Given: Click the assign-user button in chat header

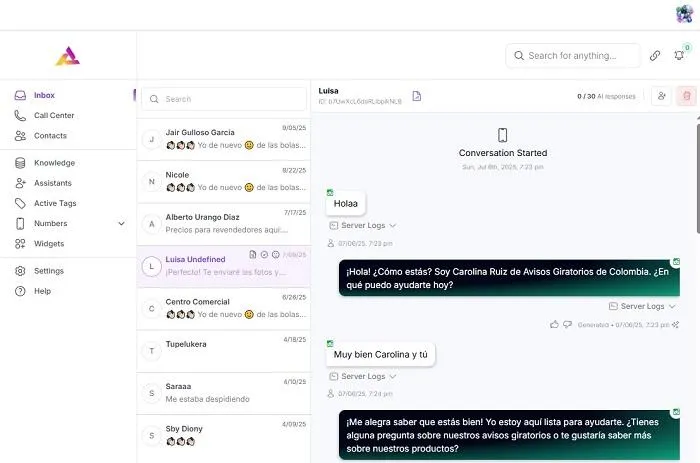Looking at the screenshot, I should coord(662,96).
